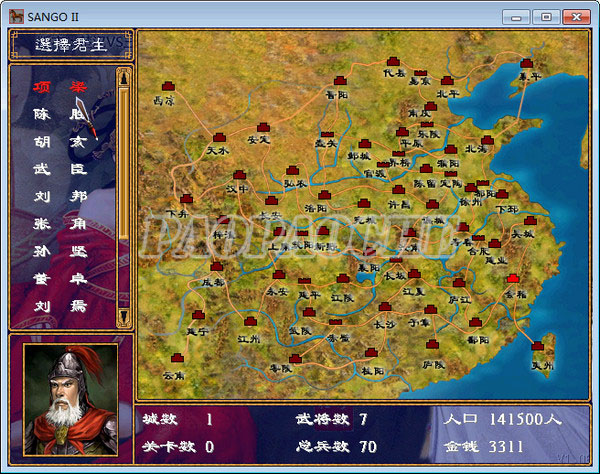Select the highlighted red 会稽 city marker

[513, 279]
